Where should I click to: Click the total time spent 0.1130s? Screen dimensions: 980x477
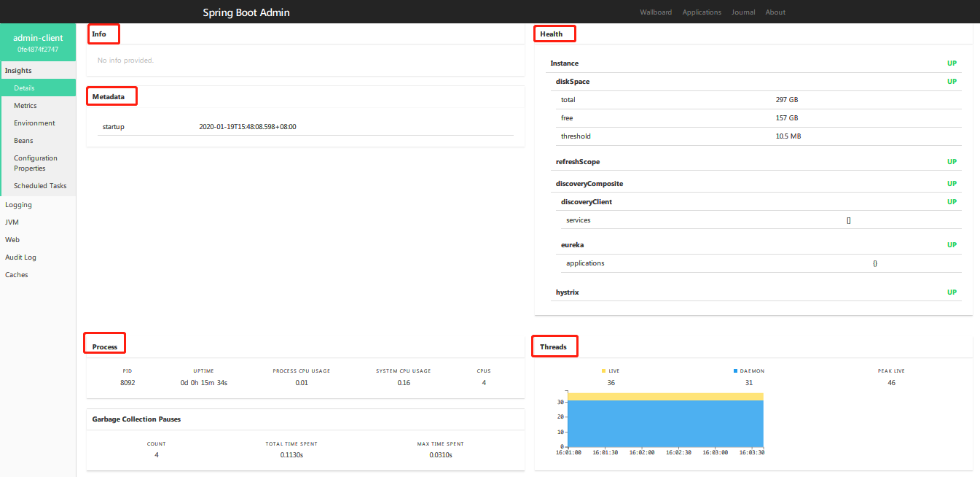[291, 455]
